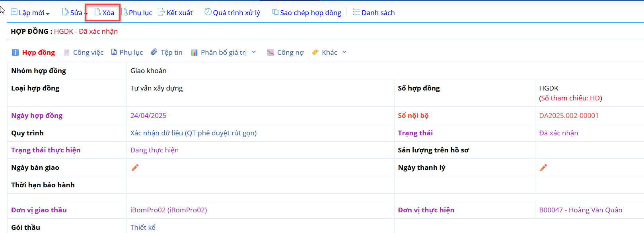Expand the Phân bổ giá trị chevron

click(x=254, y=52)
